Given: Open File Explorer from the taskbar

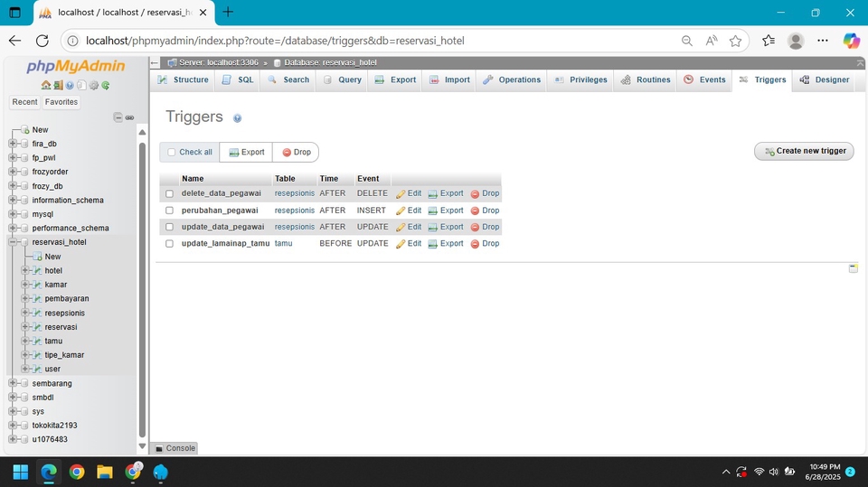Looking at the screenshot, I should pyautogui.click(x=105, y=472).
